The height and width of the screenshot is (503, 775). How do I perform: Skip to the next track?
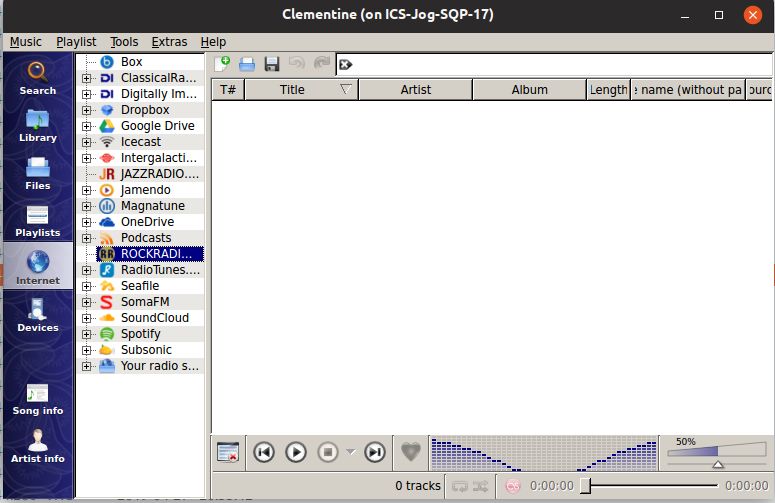(x=375, y=452)
